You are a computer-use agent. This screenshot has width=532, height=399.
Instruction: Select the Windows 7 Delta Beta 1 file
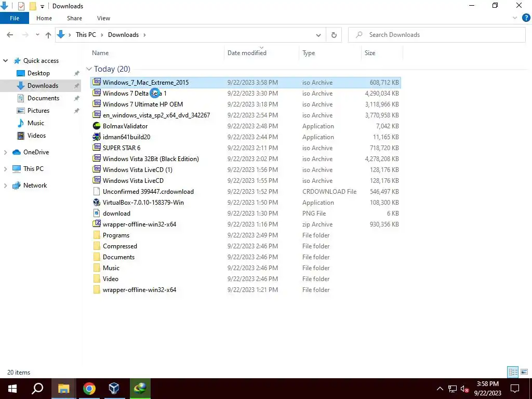pyautogui.click(x=135, y=94)
